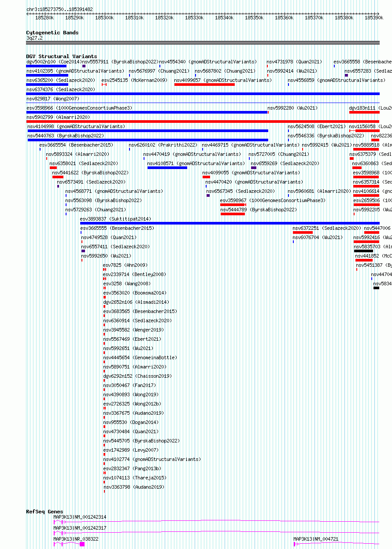Image resolution: width=392 pixels, height=549 pixels.
Task: Open variant dgv2652n106 (Alsmadi2014)
Action: [136, 302]
